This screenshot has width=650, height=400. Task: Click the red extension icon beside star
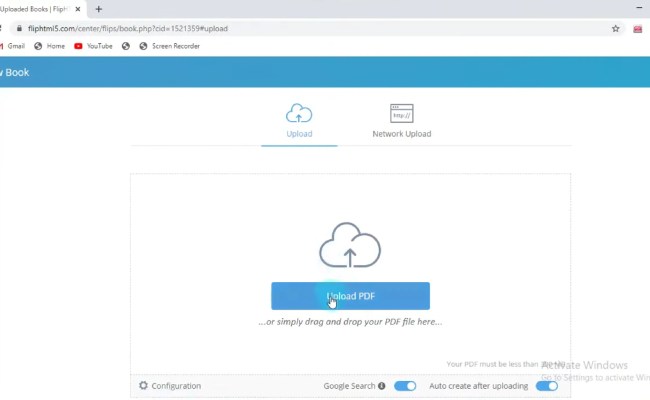tap(638, 29)
